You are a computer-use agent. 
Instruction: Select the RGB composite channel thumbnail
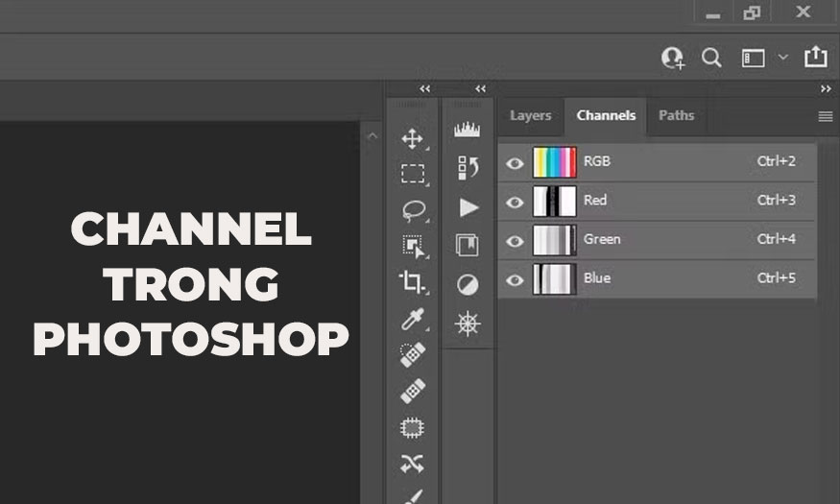coord(555,162)
